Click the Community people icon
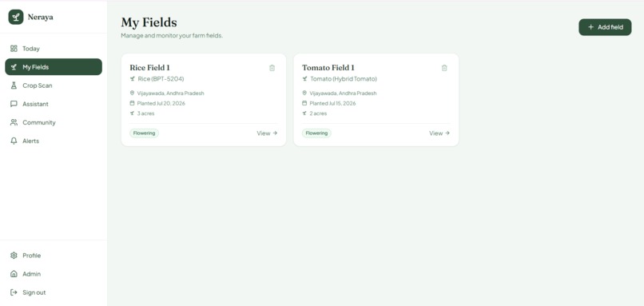 click(x=14, y=122)
